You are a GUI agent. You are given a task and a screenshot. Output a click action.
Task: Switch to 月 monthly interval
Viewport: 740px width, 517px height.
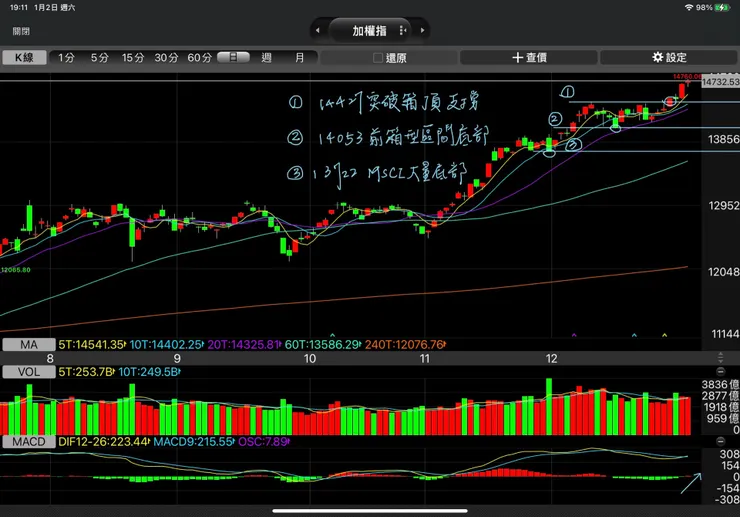click(x=300, y=58)
